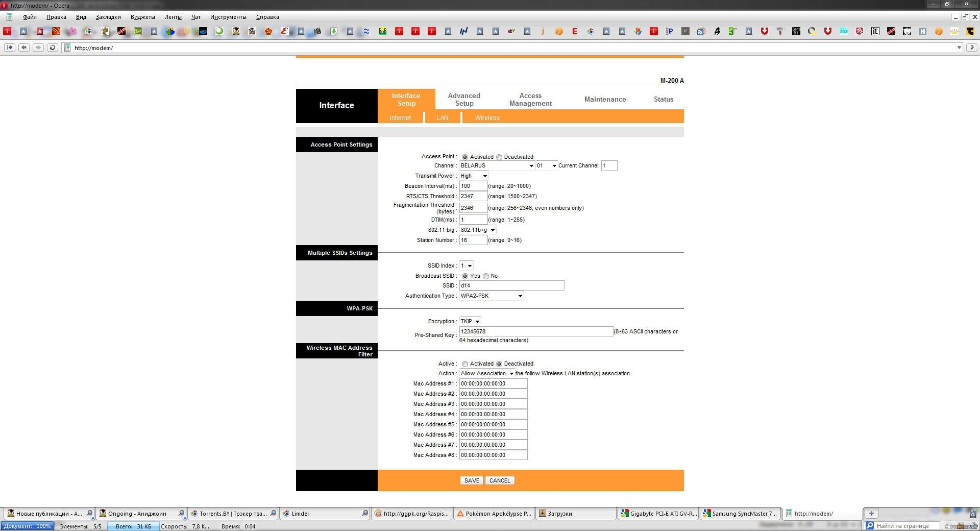
Task: Open the LAN sub-tab
Action: coord(443,117)
